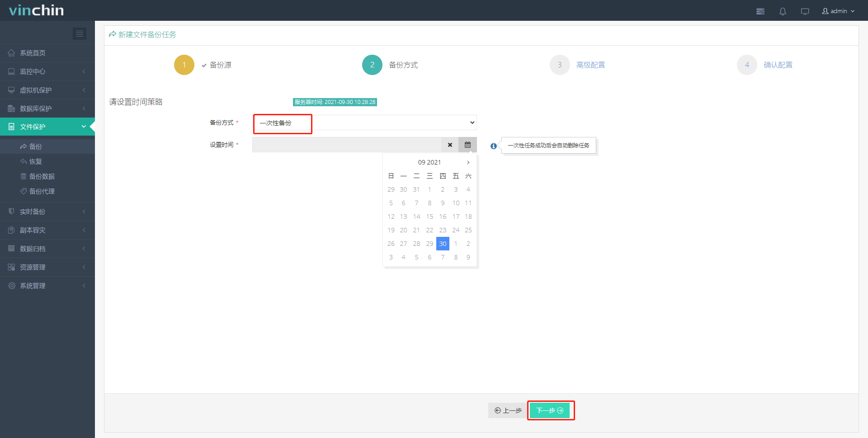Image resolution: width=868 pixels, height=438 pixels.
Task: Expand 数据库保护 menu
Action: tap(47, 108)
